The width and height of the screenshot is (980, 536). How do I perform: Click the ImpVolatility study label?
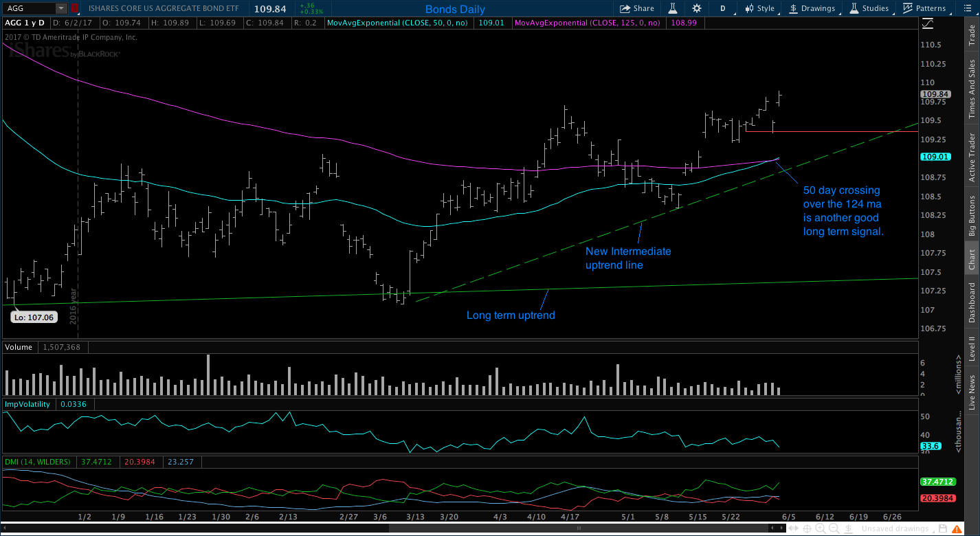click(x=27, y=404)
